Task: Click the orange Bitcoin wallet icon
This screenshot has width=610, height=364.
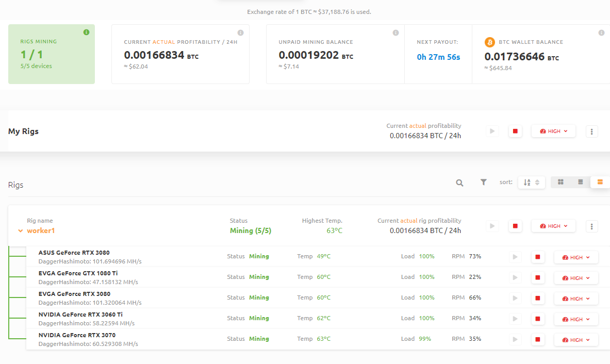Action: pos(489,42)
